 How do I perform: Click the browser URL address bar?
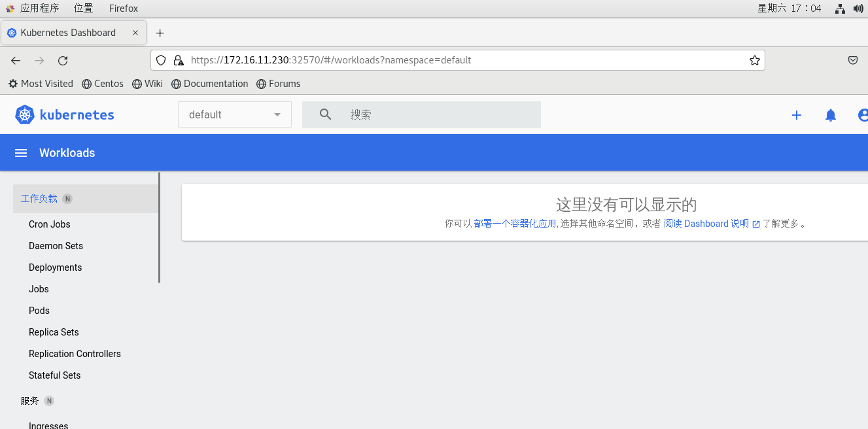tap(458, 60)
